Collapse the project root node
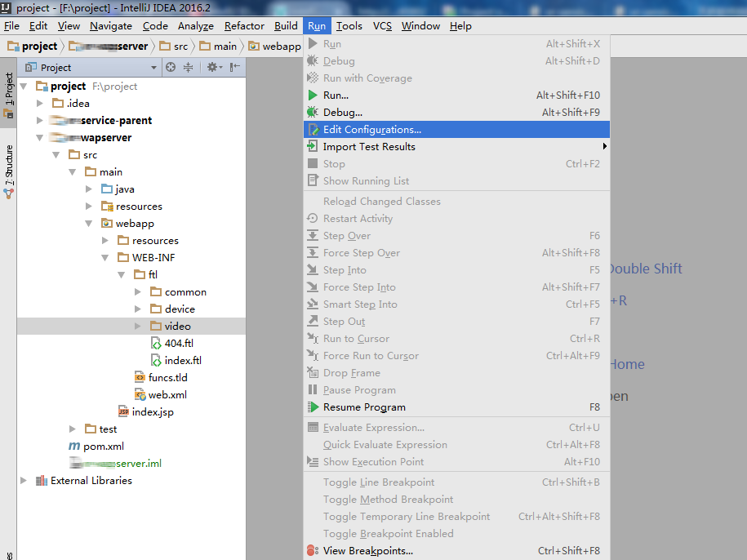The height and width of the screenshot is (560, 747). click(x=24, y=87)
